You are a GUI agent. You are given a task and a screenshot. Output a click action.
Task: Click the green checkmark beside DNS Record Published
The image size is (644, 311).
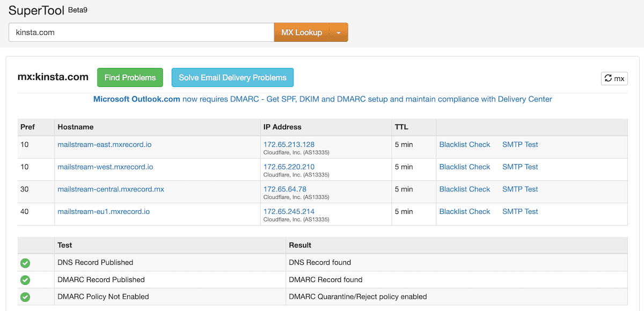pyautogui.click(x=25, y=263)
